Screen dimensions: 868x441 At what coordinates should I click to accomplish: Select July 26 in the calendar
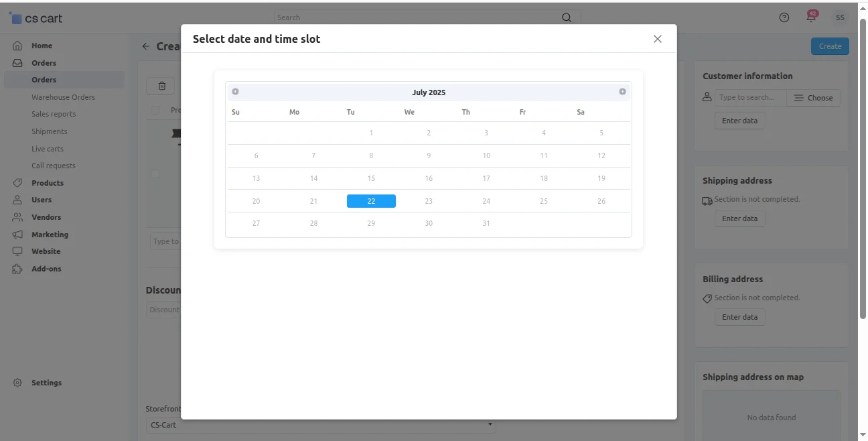point(601,201)
